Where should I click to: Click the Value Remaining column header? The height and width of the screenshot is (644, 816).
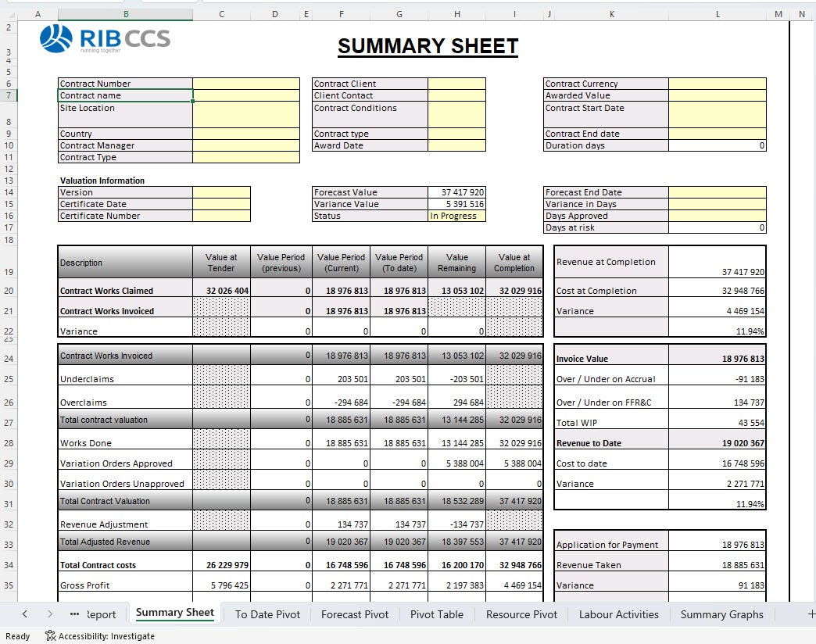click(x=456, y=262)
